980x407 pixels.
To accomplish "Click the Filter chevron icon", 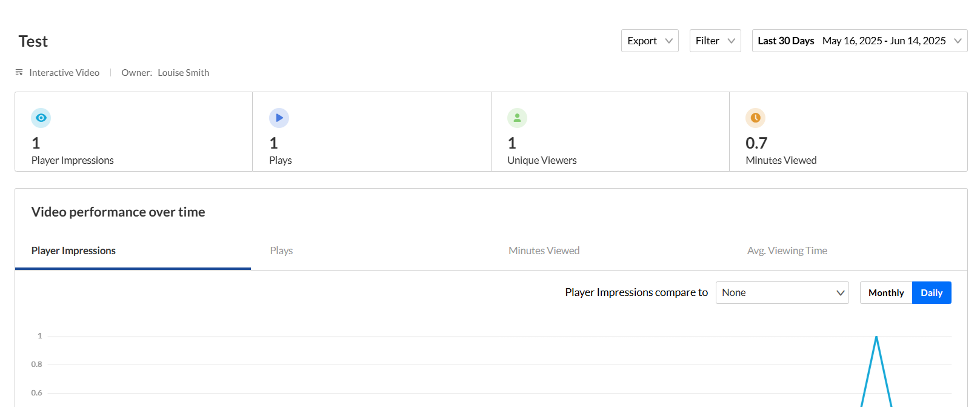I will [732, 41].
